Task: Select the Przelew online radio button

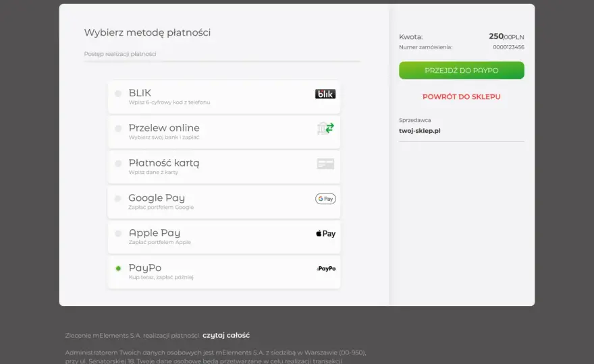Action: tap(118, 129)
